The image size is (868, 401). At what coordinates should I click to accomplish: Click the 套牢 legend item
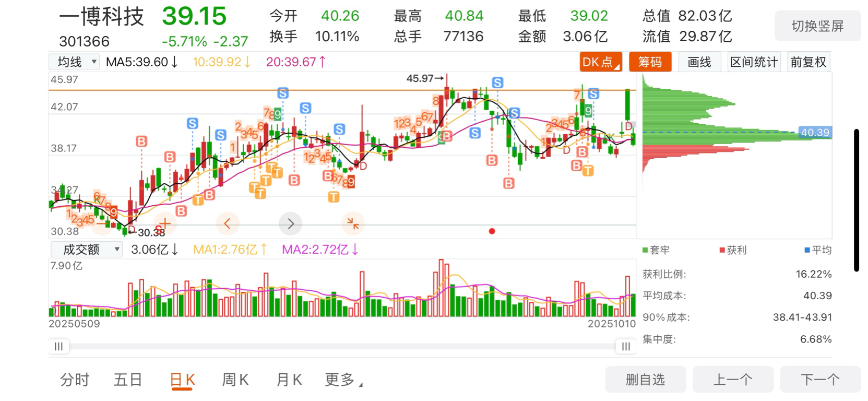click(x=656, y=250)
